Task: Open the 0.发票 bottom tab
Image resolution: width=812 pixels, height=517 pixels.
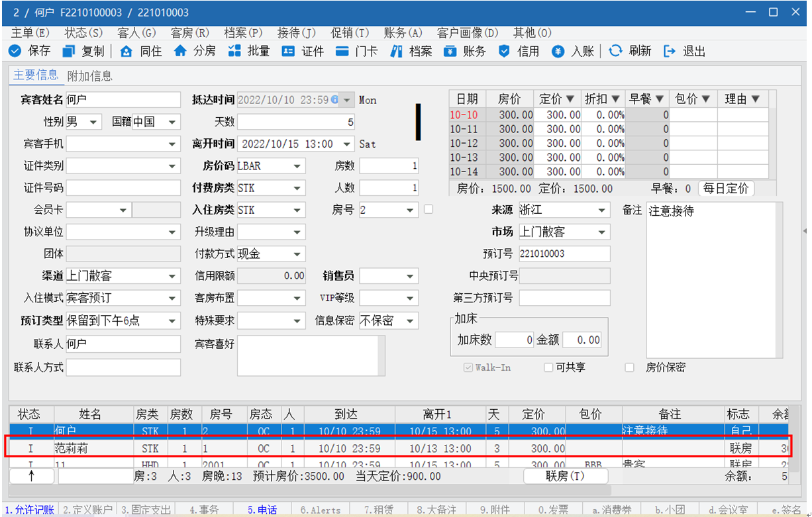Action: (x=553, y=510)
